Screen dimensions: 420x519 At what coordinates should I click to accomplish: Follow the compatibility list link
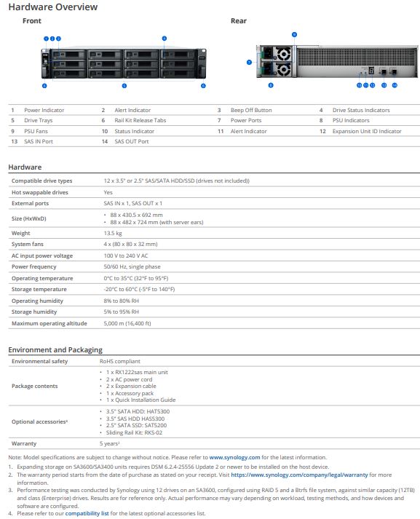point(87,513)
